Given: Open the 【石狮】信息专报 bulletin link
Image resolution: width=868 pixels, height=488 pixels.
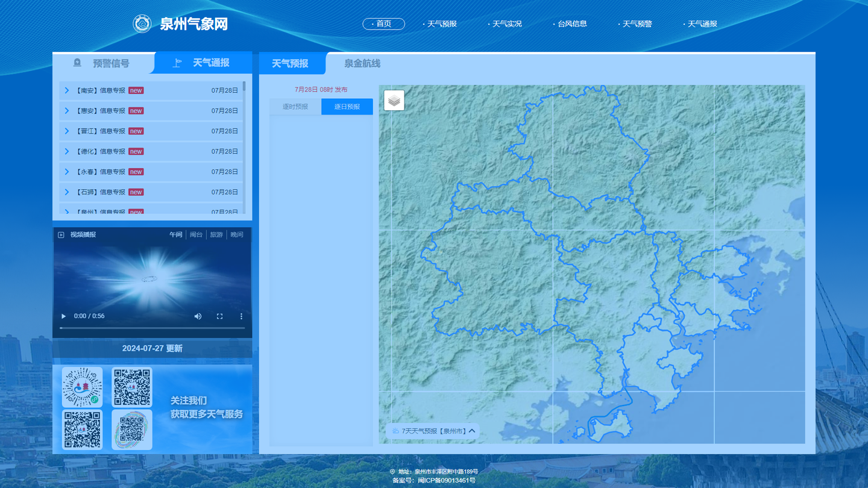Looking at the screenshot, I should coord(100,192).
